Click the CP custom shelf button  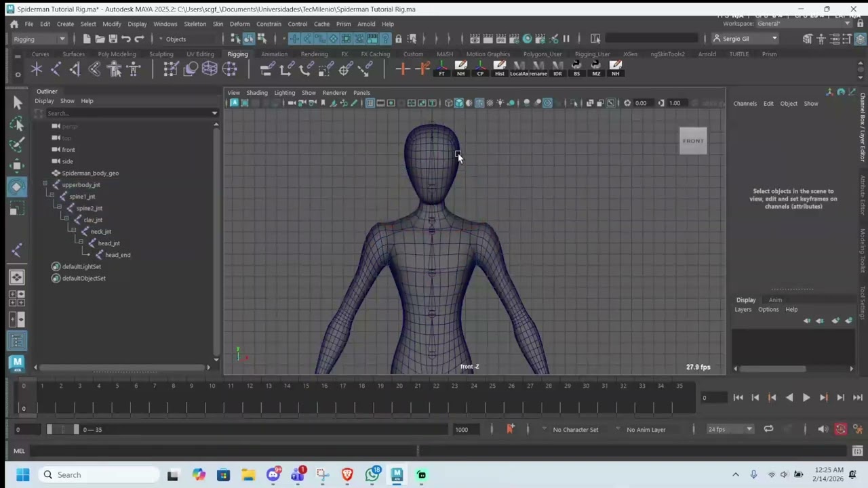480,68
